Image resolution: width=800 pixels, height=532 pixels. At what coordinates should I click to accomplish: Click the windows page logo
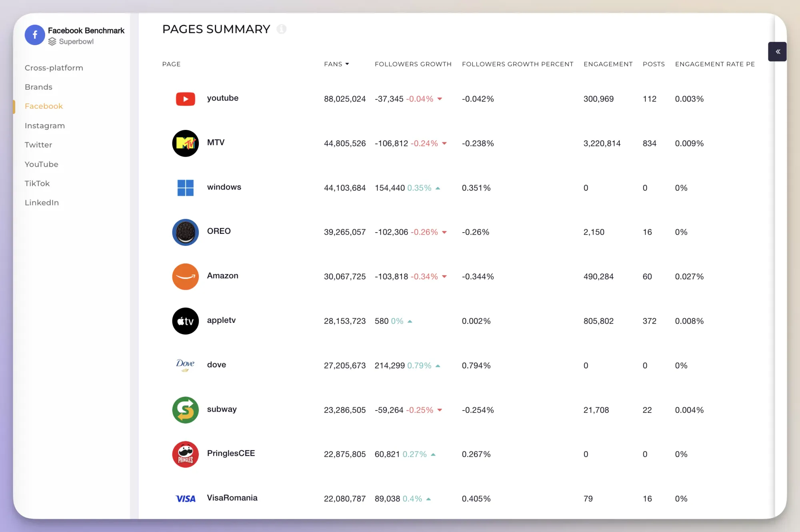[x=186, y=188]
